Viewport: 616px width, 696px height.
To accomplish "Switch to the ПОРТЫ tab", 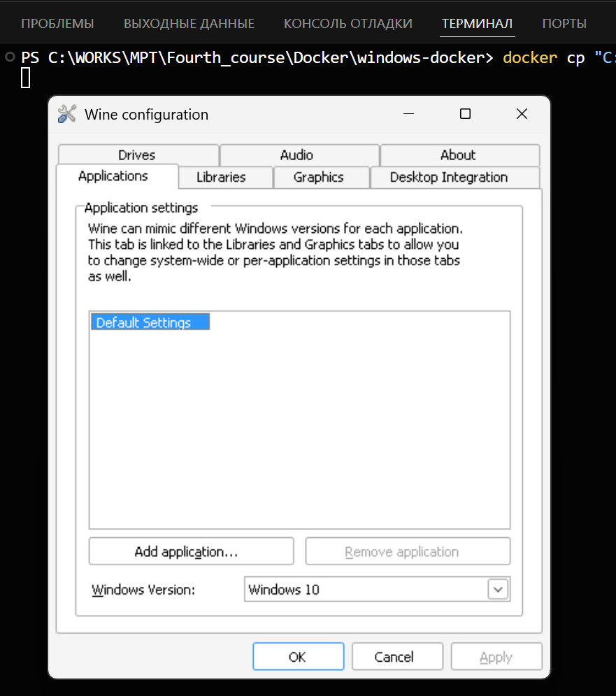I will pyautogui.click(x=564, y=24).
